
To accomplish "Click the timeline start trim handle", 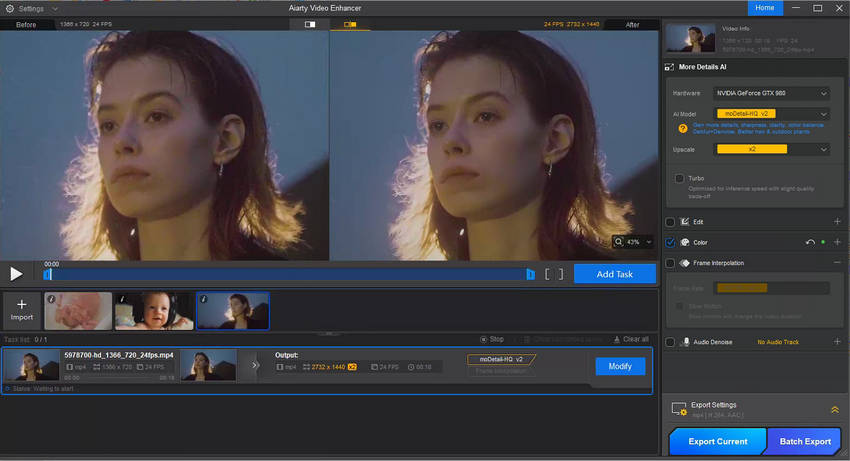I will (x=47, y=275).
